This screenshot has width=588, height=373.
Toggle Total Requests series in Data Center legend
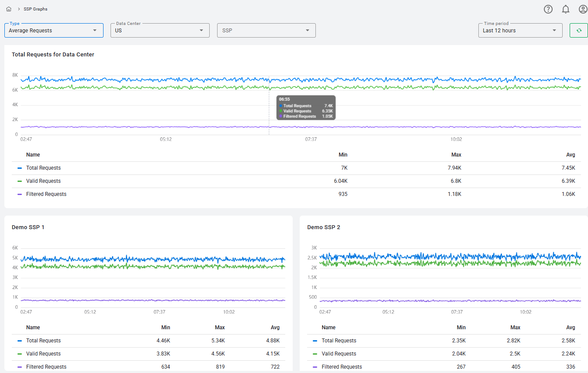coord(43,168)
